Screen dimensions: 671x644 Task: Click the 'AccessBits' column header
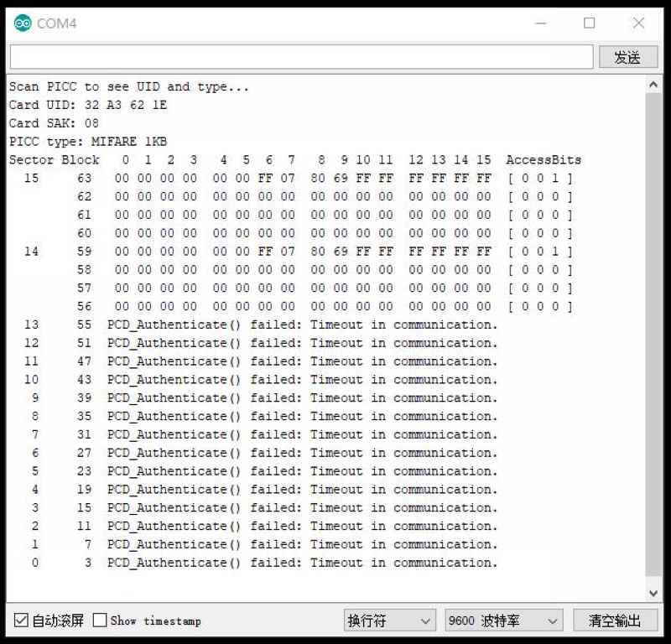pos(544,159)
